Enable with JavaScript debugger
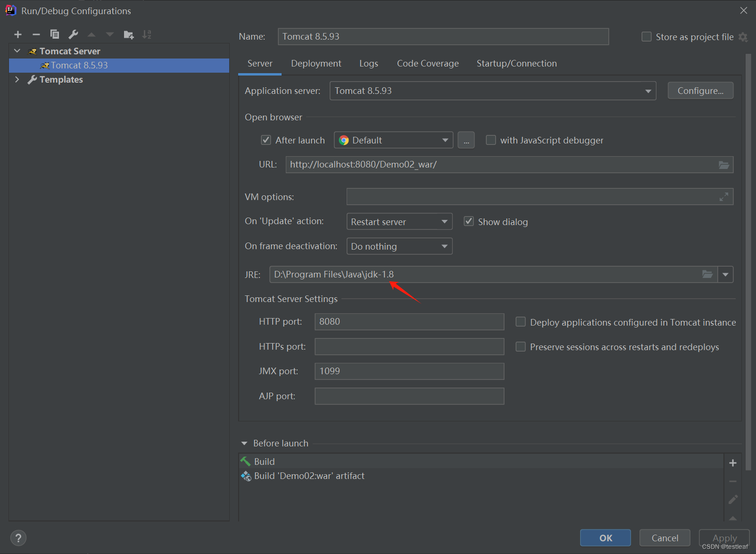The width and height of the screenshot is (756, 554). coord(491,140)
